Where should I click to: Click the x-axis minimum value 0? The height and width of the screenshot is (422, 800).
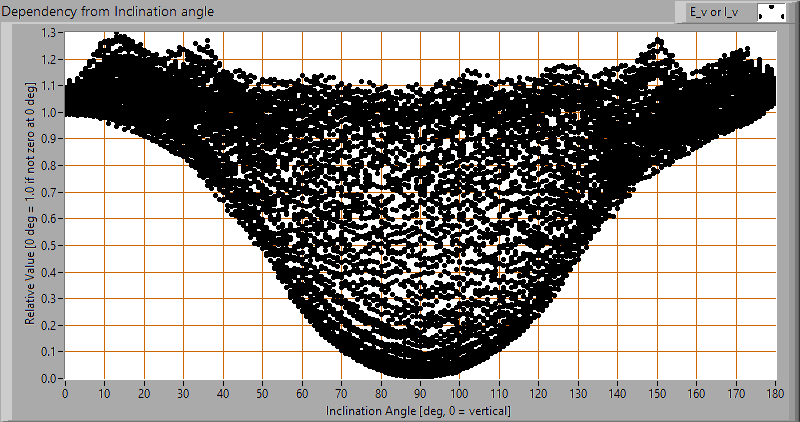tap(65, 393)
